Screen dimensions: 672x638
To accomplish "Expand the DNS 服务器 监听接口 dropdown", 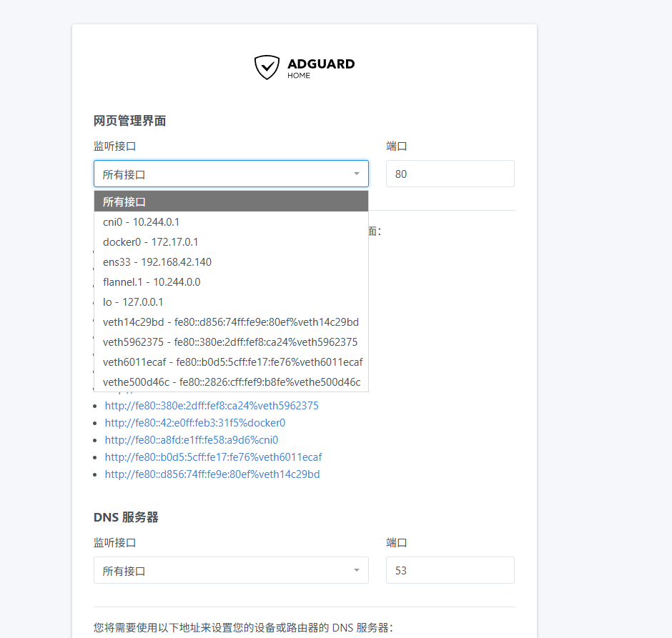I will [231, 571].
